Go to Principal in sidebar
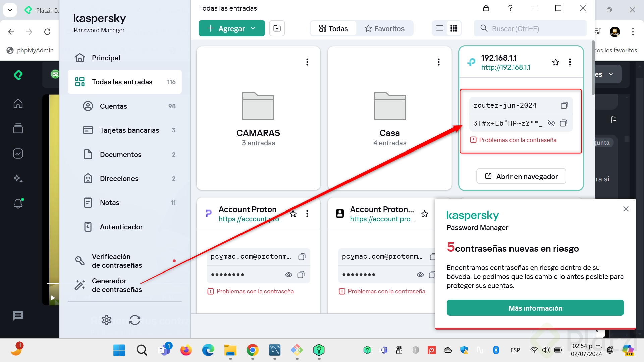 pos(125,58)
